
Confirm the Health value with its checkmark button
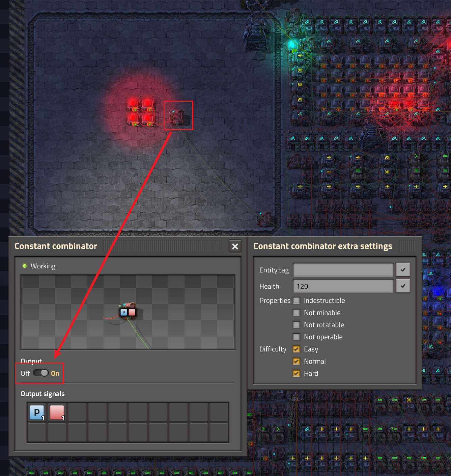pos(403,286)
